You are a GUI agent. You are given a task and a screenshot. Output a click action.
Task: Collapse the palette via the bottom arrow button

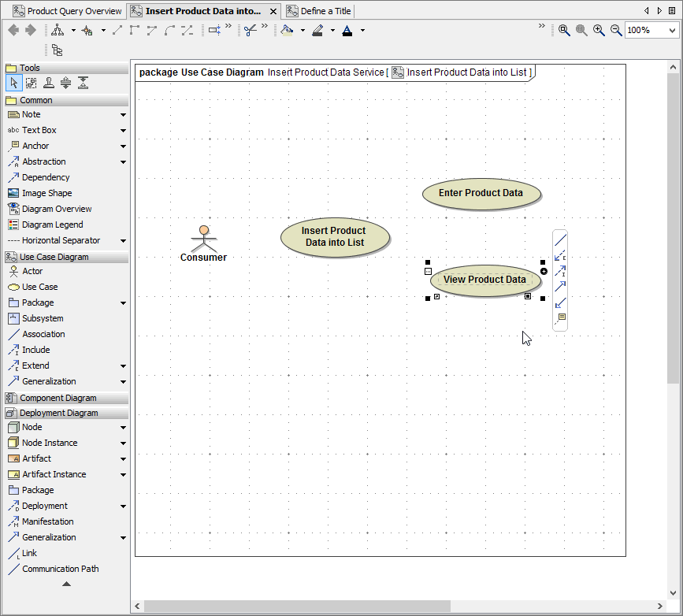pyautogui.click(x=66, y=584)
